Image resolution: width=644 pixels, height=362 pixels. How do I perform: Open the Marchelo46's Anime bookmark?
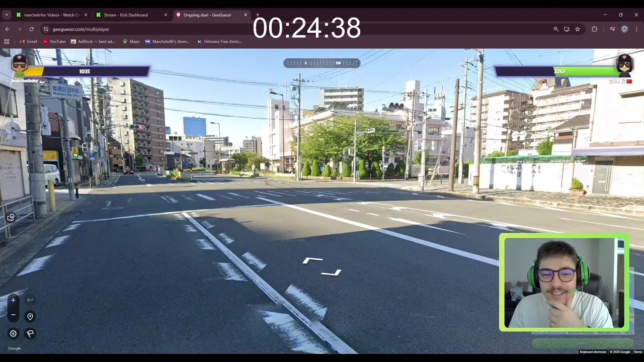point(167,42)
